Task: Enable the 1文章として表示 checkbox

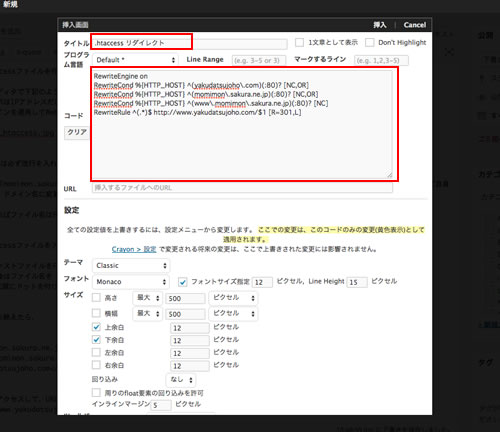Action: [x=299, y=42]
